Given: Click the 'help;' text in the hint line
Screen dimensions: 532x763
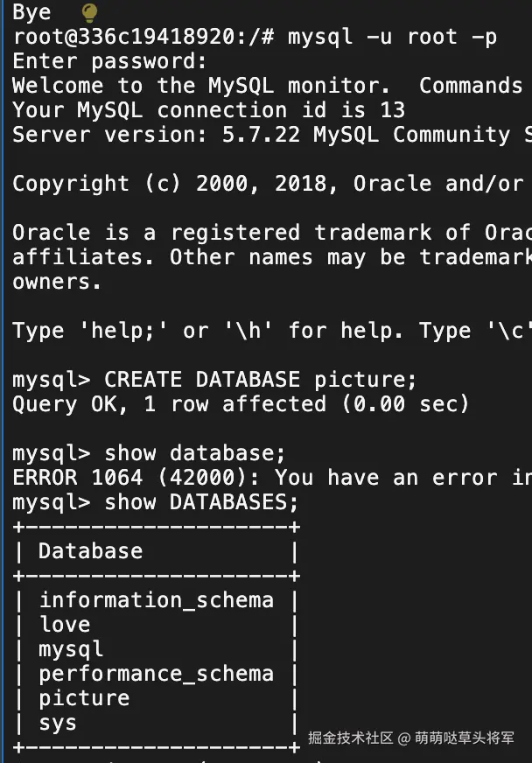Looking at the screenshot, I should pyautogui.click(x=142, y=331).
